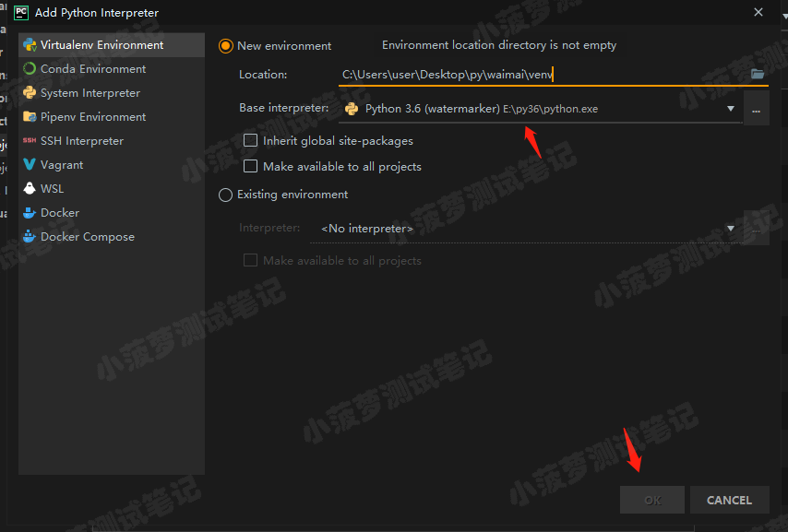Click the <No interpreter> combo box
Screen dimensions: 788x532
tap(526, 229)
